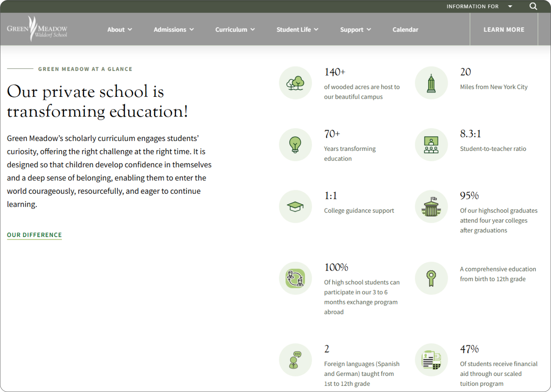Click the New York City skyscraper icon
This screenshot has width=551, height=392.
(431, 83)
